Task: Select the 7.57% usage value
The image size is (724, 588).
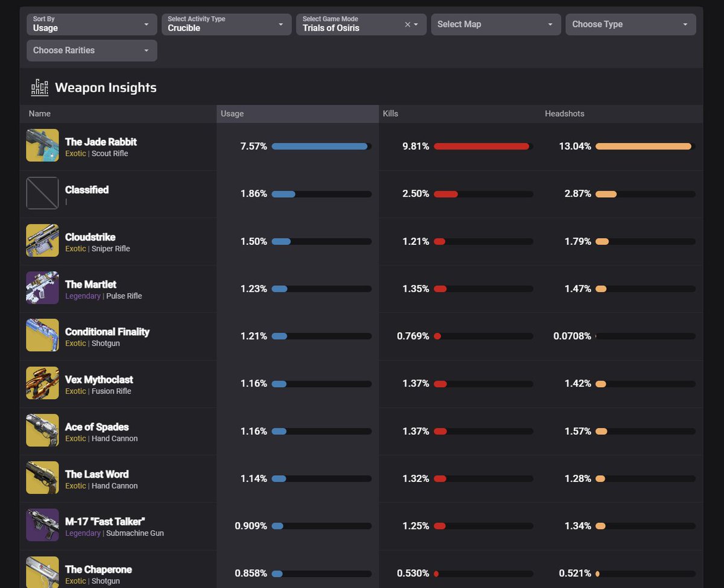Action: point(253,146)
